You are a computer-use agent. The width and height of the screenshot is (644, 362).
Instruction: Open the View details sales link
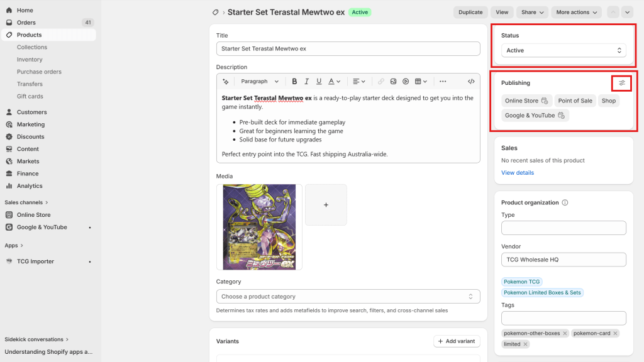[x=518, y=173]
